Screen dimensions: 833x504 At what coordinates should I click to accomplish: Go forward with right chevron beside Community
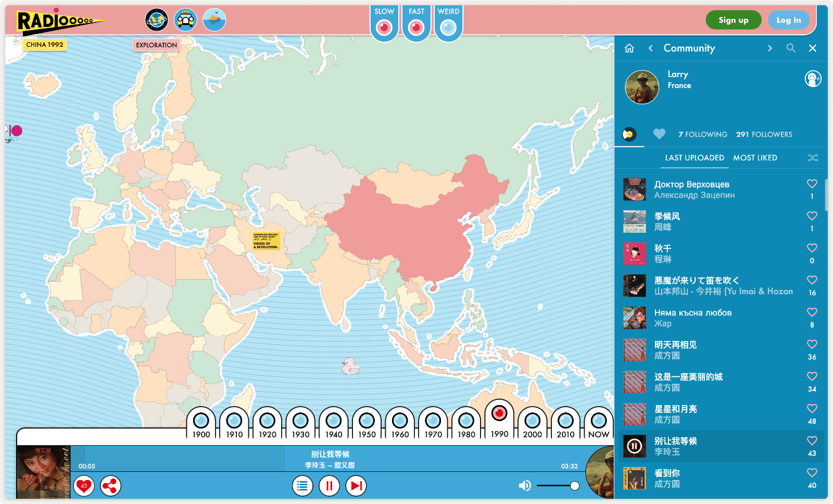click(769, 48)
